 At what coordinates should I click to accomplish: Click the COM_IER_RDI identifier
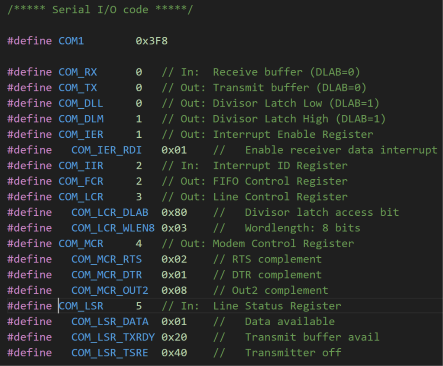(x=106, y=150)
